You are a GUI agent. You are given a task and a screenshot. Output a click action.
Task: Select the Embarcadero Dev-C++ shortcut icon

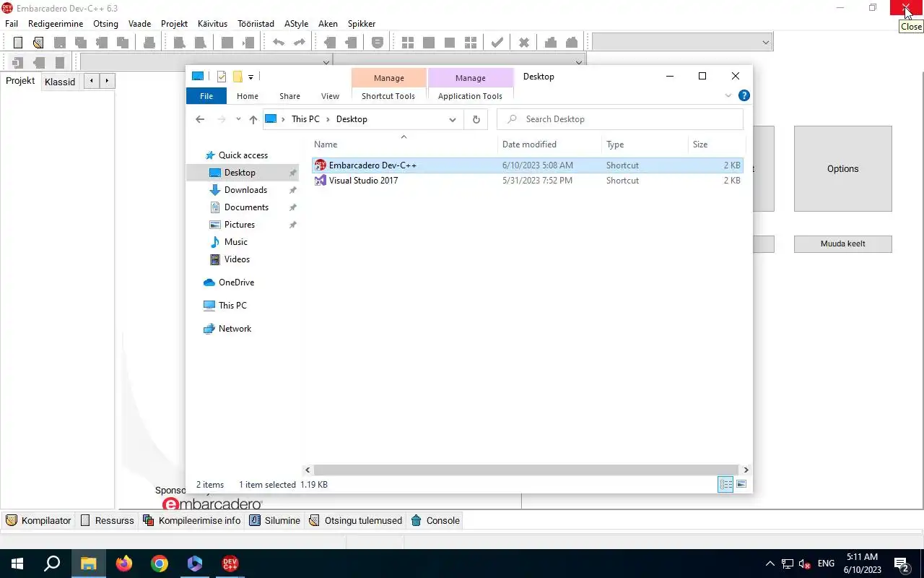pyautogui.click(x=321, y=165)
